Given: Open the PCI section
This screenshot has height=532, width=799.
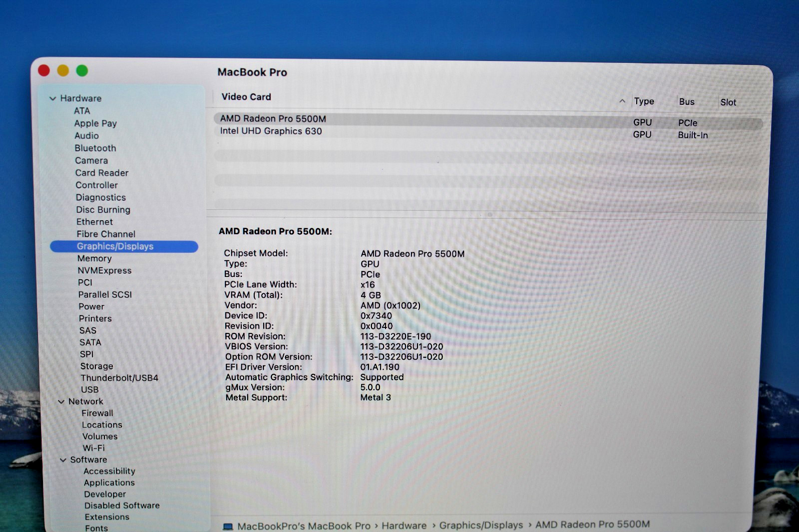Looking at the screenshot, I should click(85, 282).
